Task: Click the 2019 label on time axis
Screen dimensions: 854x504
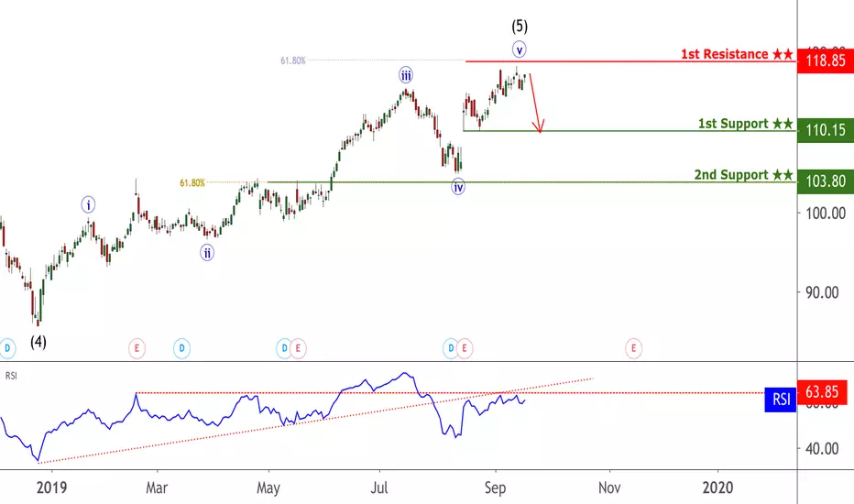Action: click(x=51, y=488)
